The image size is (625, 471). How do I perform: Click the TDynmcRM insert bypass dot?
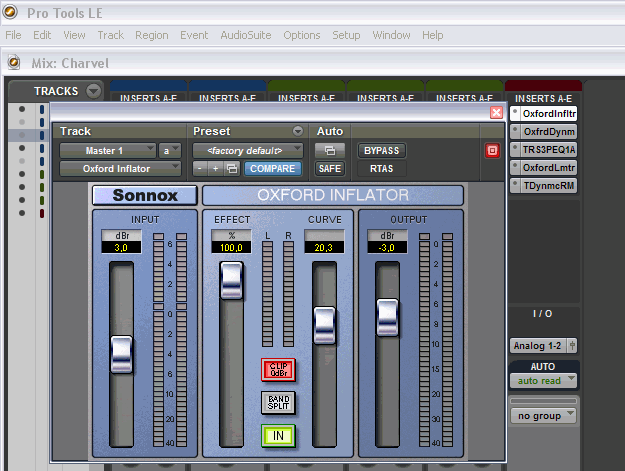(x=515, y=184)
